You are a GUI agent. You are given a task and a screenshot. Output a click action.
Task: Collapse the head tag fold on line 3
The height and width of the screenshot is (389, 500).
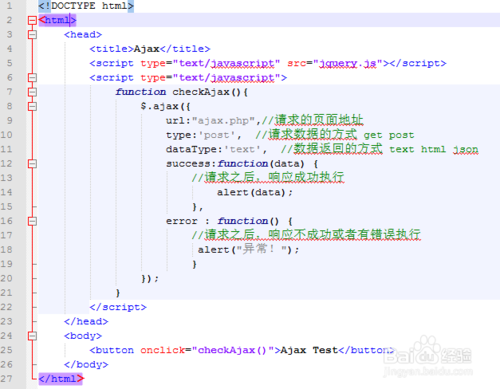(32, 35)
